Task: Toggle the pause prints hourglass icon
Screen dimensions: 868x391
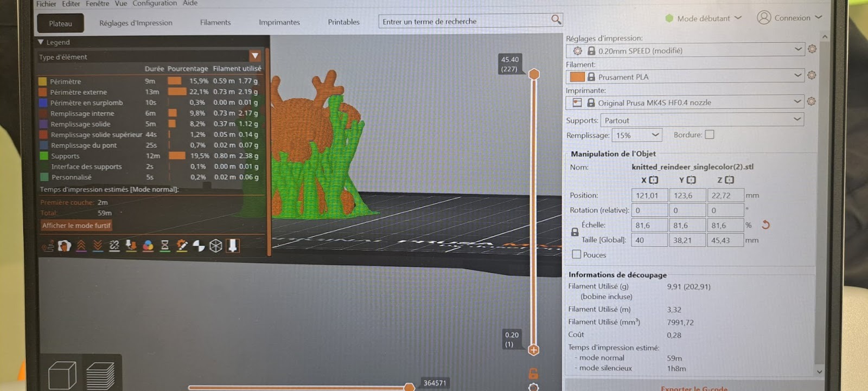Action: tap(165, 246)
